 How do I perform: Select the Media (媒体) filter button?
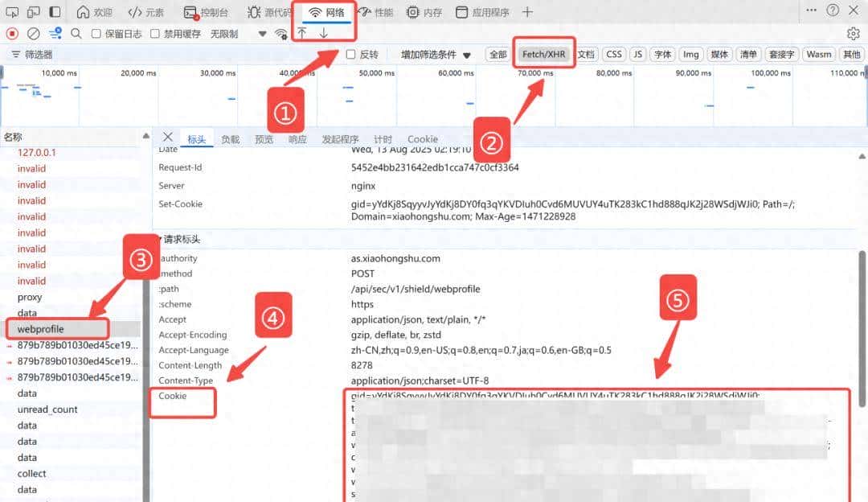(x=719, y=54)
